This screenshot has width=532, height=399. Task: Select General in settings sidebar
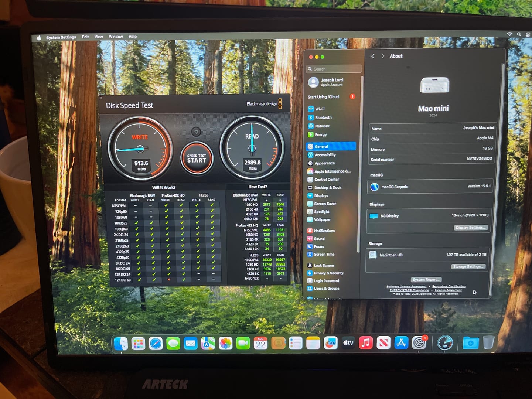click(x=331, y=146)
